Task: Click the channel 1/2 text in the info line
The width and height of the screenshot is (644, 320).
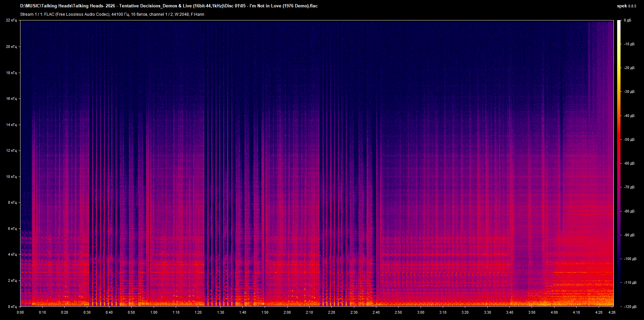Action: click(161, 14)
